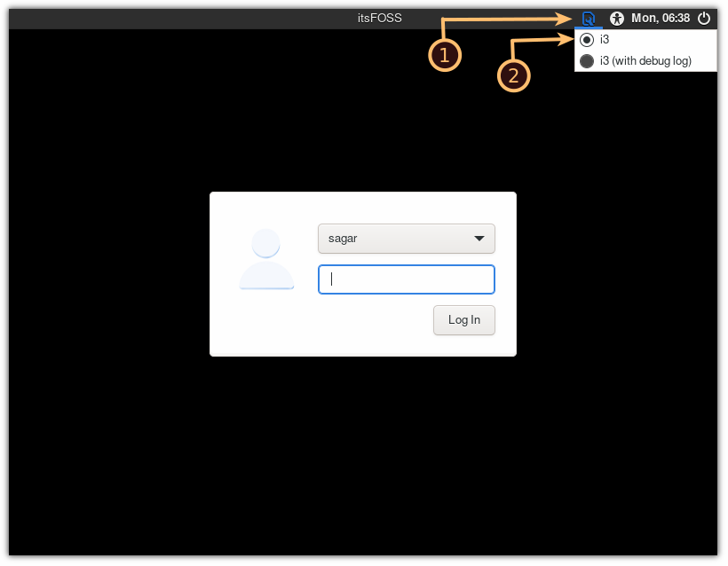Click the itsFOSS title in top bar

pyautogui.click(x=379, y=17)
